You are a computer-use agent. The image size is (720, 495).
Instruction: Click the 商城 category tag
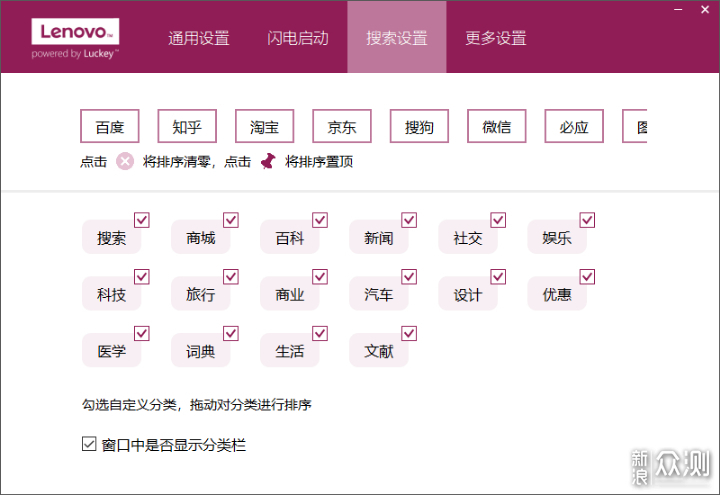point(201,237)
